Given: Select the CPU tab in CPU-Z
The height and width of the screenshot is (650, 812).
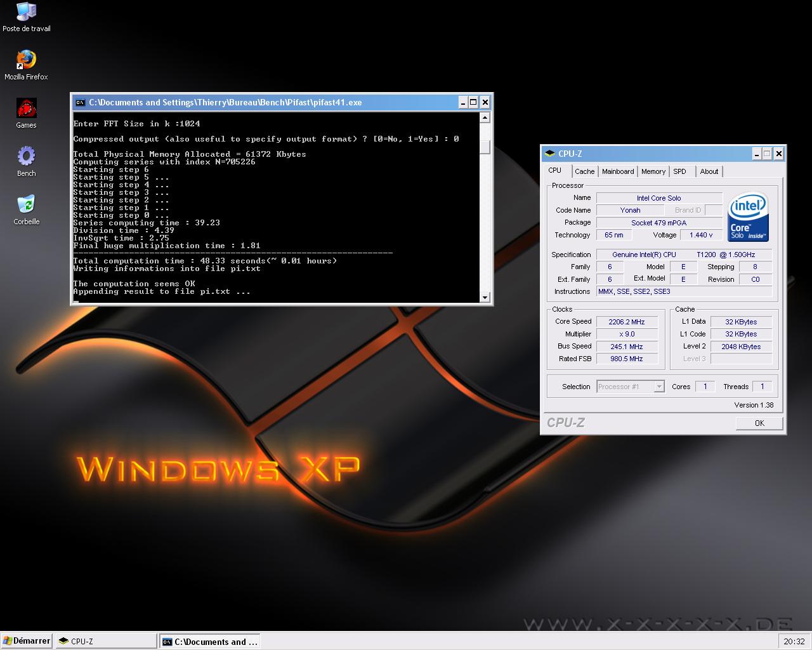Looking at the screenshot, I should pos(555,170).
